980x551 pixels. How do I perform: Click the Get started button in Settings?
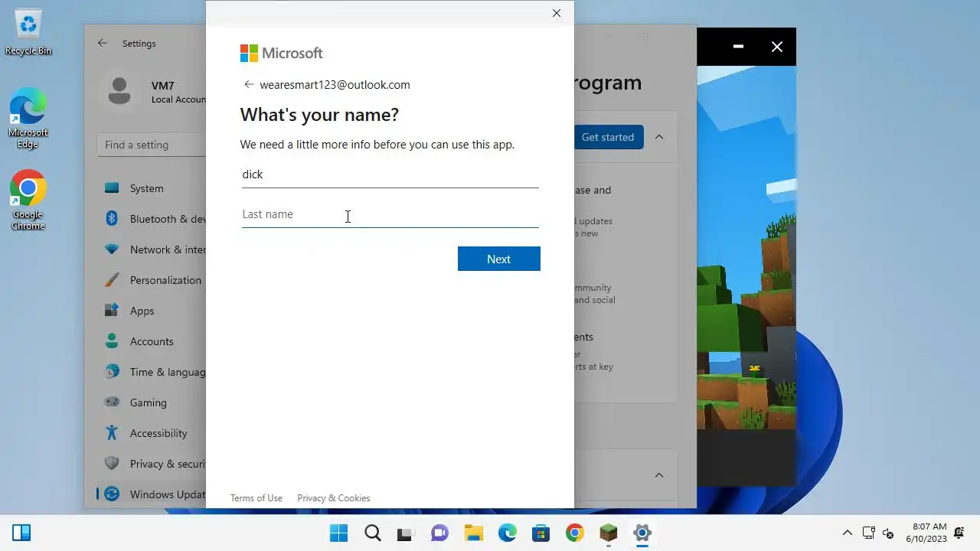(x=608, y=137)
